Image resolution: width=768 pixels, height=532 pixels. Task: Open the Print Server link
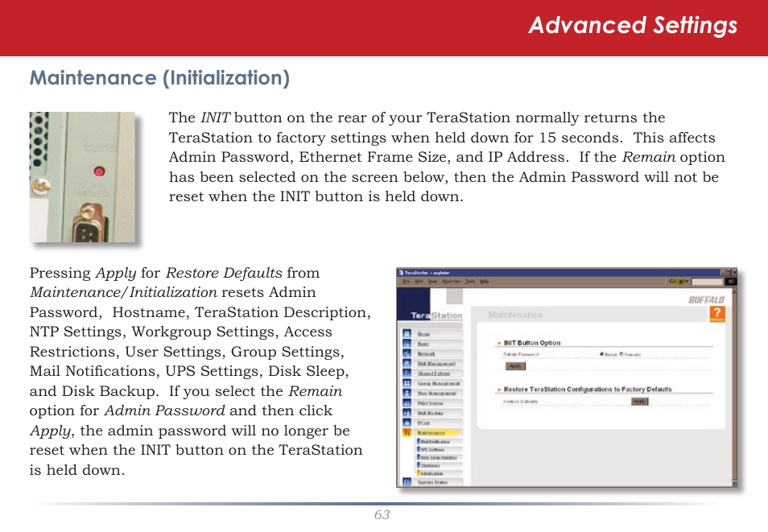coord(431,403)
